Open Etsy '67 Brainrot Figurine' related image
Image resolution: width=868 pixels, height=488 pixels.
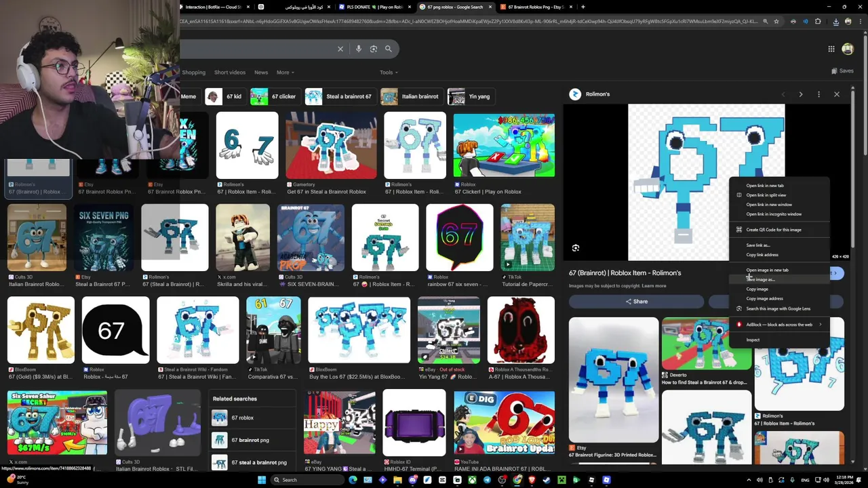[x=613, y=380]
